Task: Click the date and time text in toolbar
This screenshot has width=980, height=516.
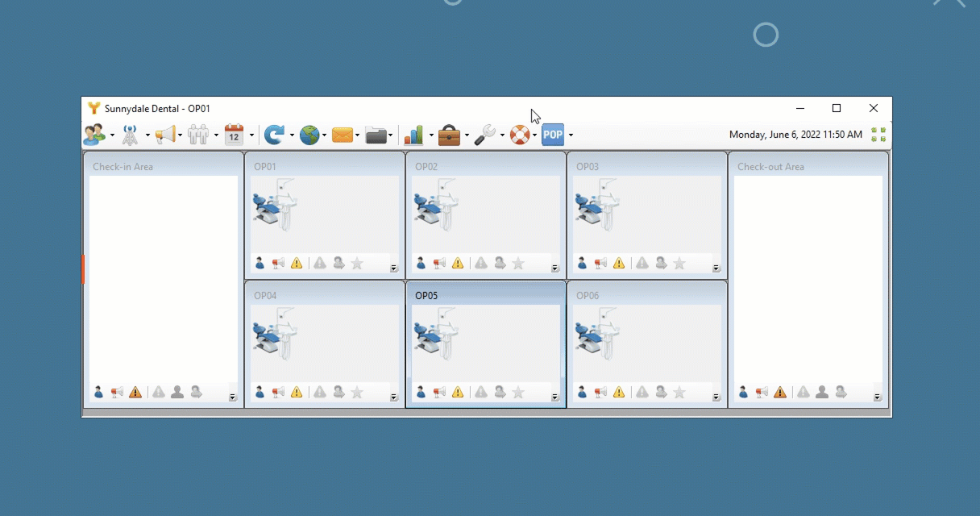Action: pyautogui.click(x=795, y=135)
